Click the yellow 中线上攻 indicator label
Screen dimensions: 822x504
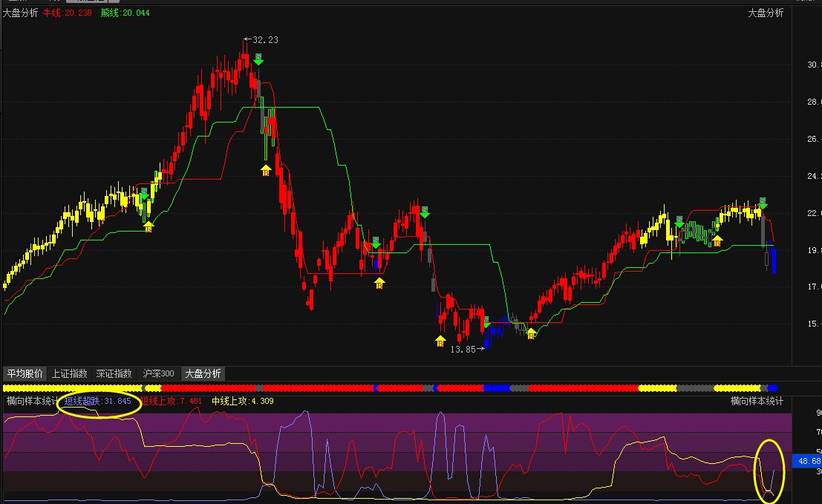click(243, 402)
